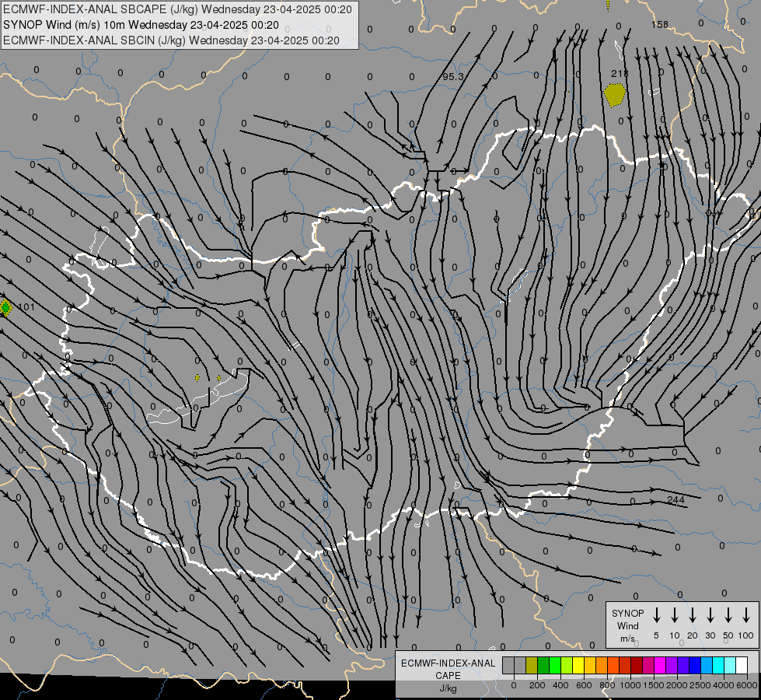Image resolution: width=761 pixels, height=700 pixels.
Task: Click the 20 m/s wind arrow in legend
Action: pyautogui.click(x=693, y=615)
